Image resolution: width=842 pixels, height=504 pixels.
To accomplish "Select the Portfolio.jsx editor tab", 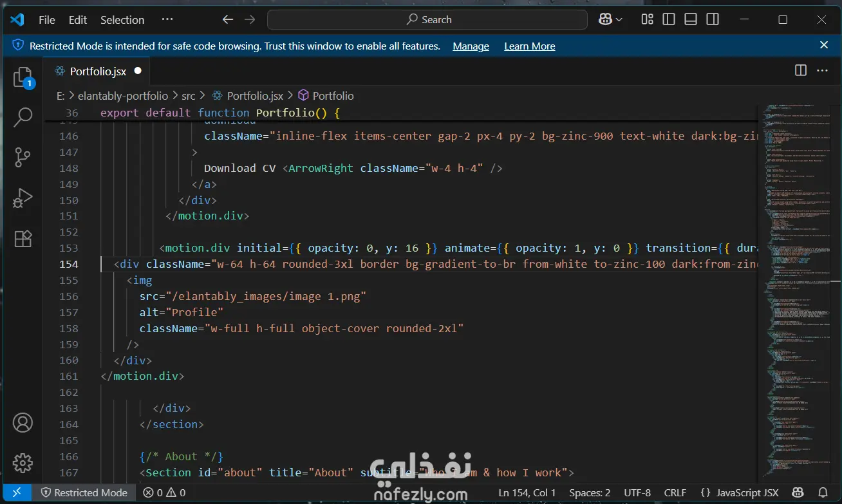I will coord(97,71).
